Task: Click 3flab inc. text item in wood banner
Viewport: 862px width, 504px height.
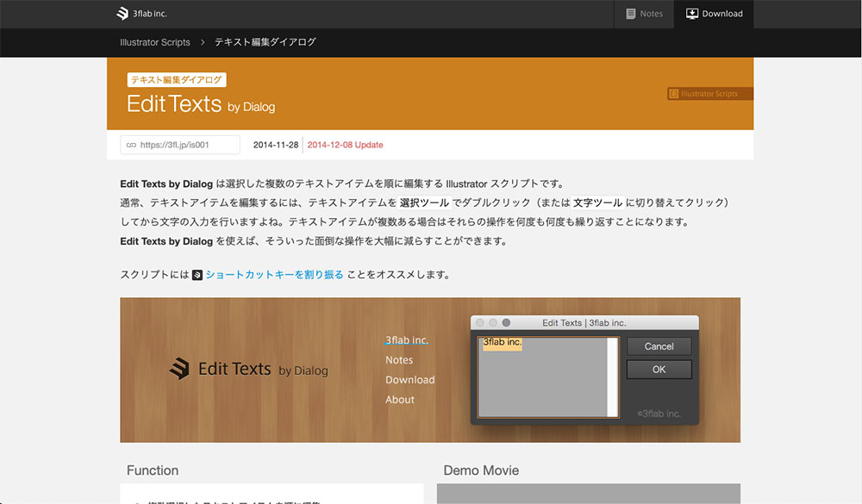Action: point(406,340)
